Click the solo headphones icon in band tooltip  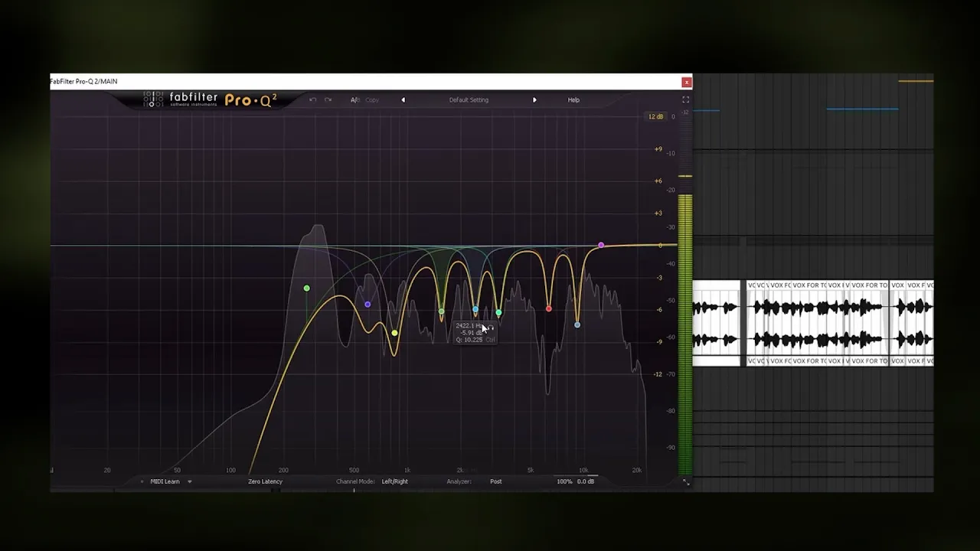pos(492,327)
